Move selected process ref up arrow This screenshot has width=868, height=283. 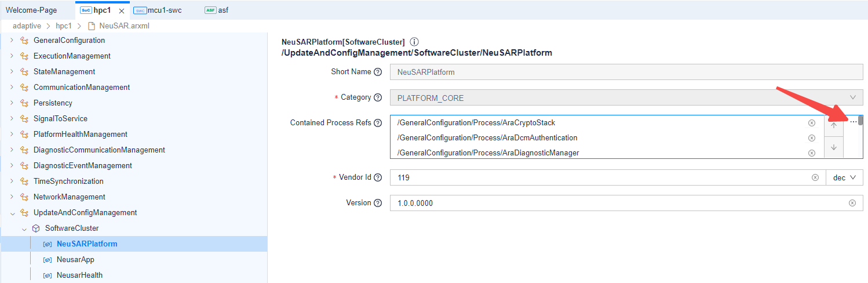pyautogui.click(x=833, y=126)
